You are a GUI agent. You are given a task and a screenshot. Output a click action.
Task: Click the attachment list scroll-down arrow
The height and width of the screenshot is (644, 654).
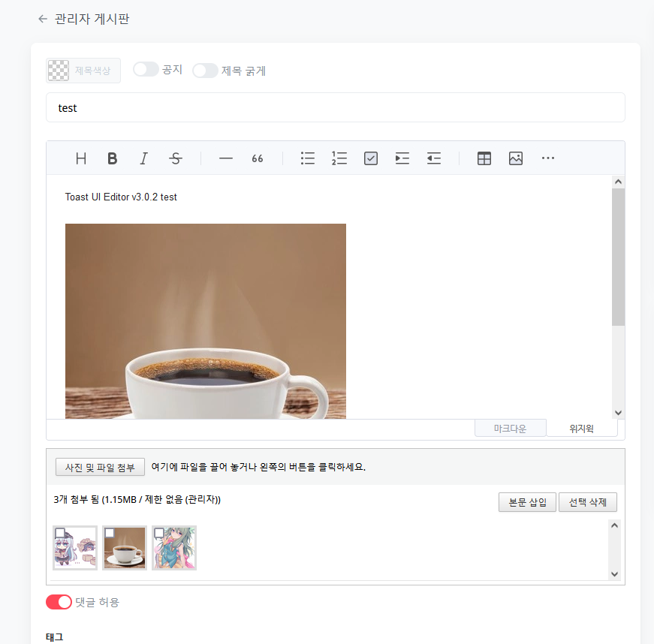[614, 574]
